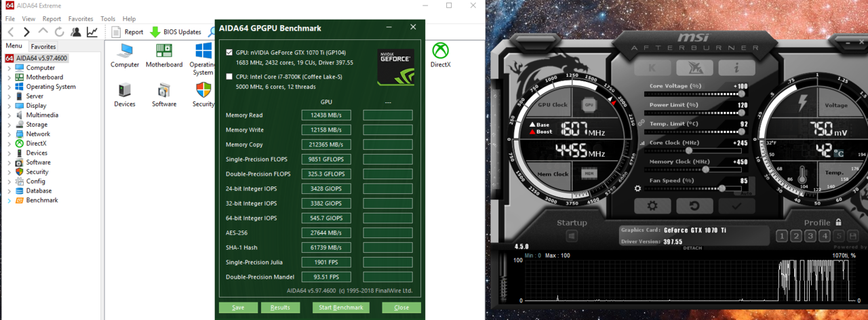Open the Report menu in AIDA64
This screenshot has width=868, height=320.
point(52,19)
